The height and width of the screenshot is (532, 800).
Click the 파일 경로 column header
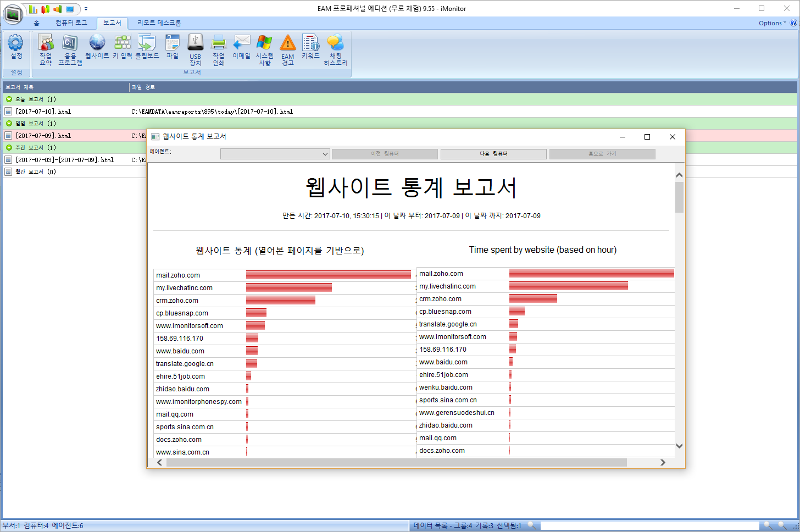coord(463,87)
